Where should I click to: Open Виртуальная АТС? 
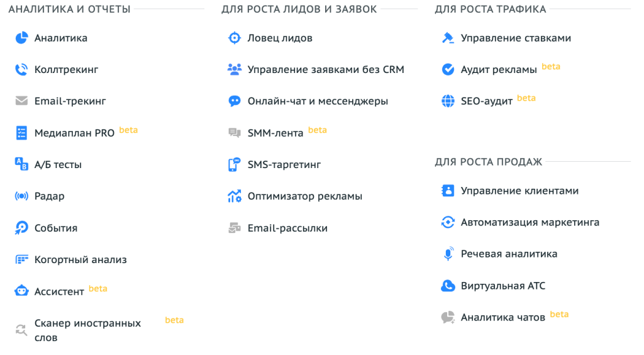[x=503, y=286]
